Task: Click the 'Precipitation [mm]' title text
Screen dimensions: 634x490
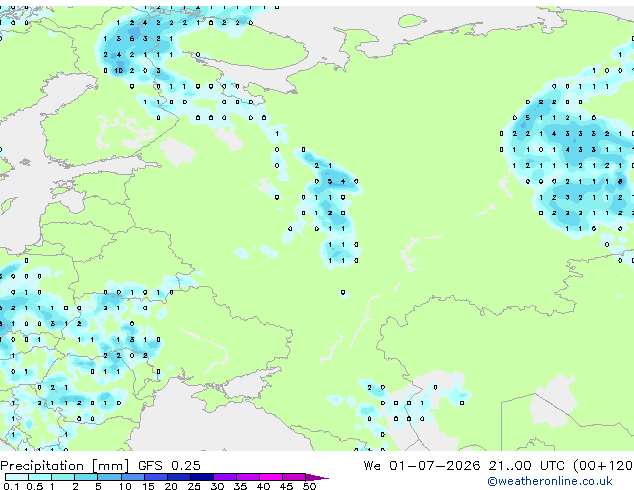Action: 65,466
